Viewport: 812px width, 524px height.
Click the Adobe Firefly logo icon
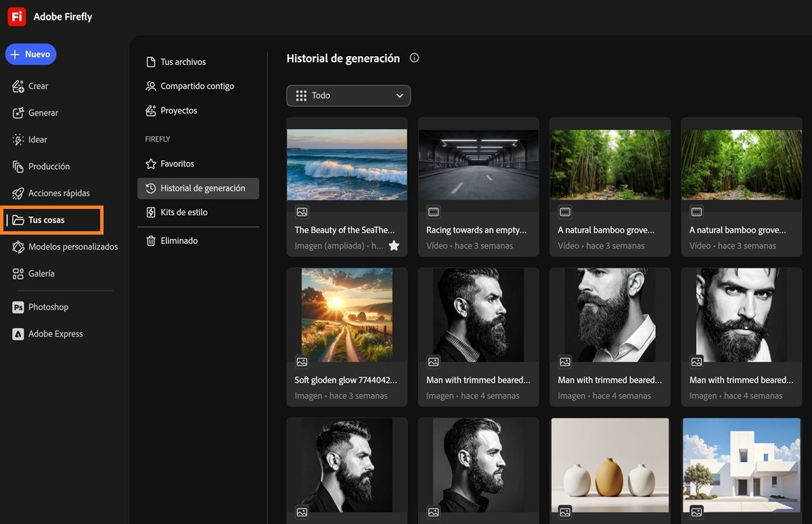17,17
